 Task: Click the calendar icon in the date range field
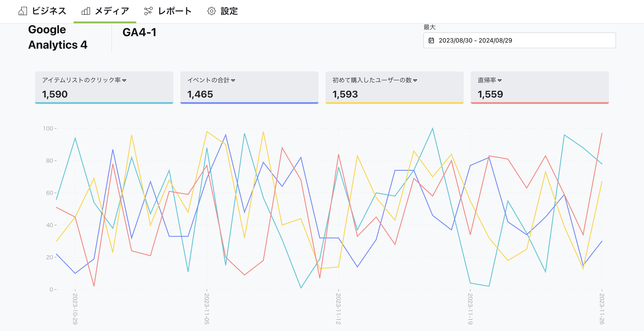pos(432,40)
